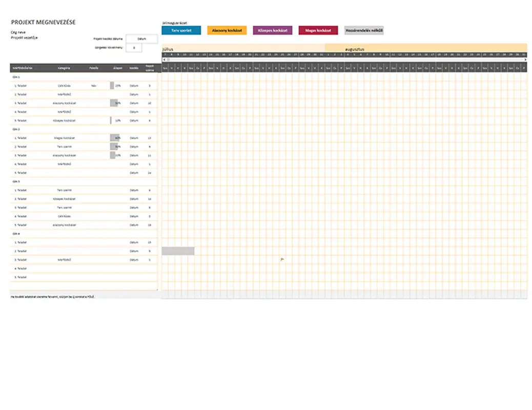Click the note about adding additional data
Viewport: 532px width, 410px height.
(51, 298)
